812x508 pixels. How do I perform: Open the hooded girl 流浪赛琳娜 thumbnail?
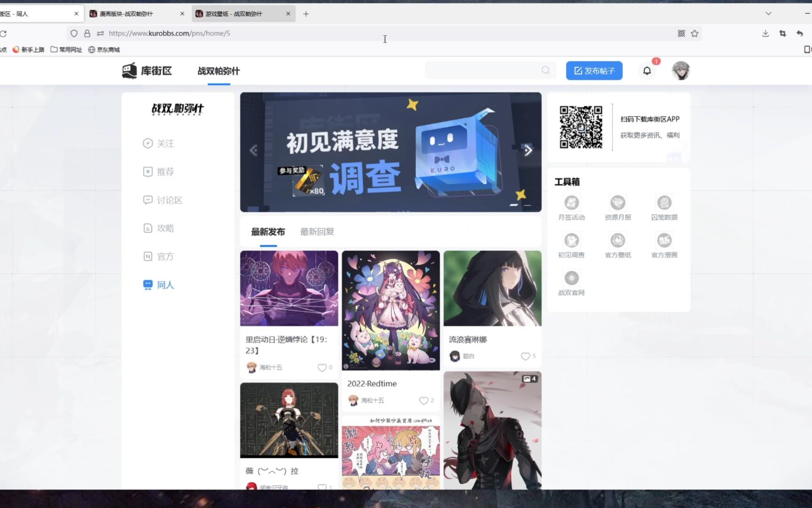click(492, 288)
